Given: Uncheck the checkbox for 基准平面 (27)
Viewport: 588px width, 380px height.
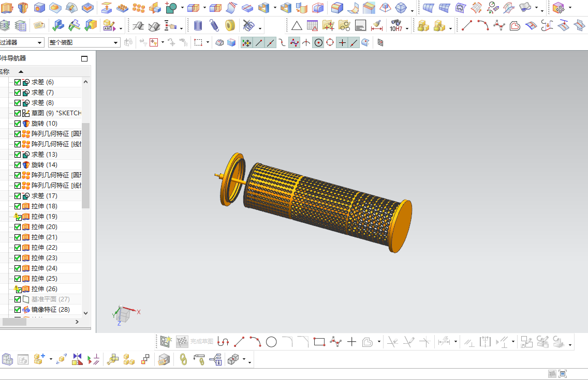Looking at the screenshot, I should [x=18, y=299].
